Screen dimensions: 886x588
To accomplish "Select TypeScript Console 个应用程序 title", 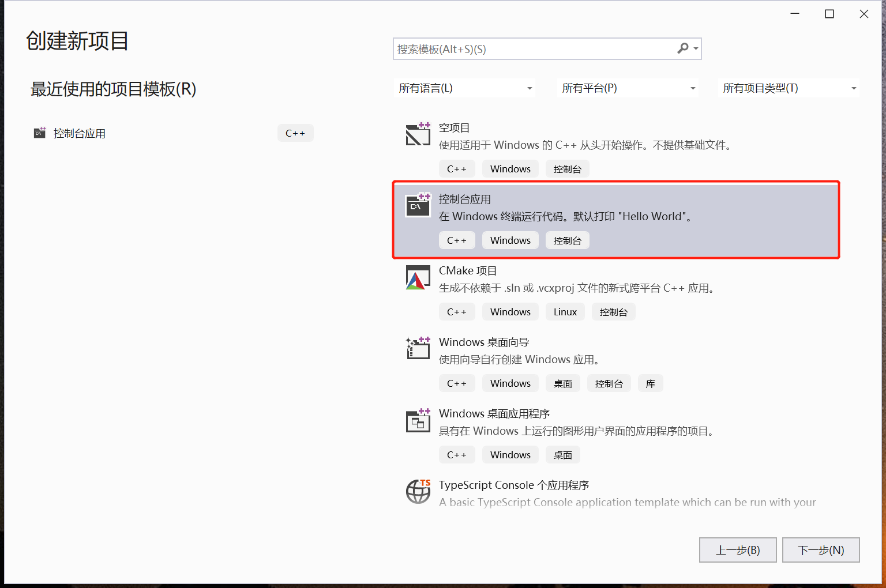I will (x=514, y=485).
